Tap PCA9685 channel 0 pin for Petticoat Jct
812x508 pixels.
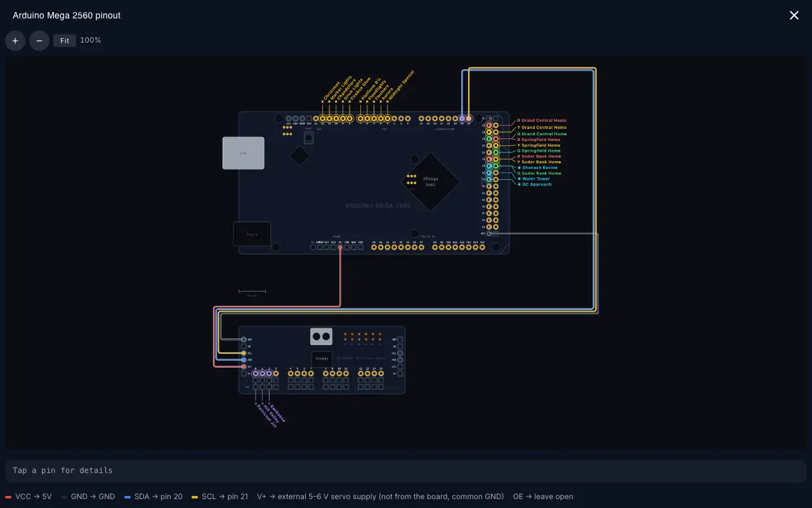pyautogui.click(x=256, y=373)
